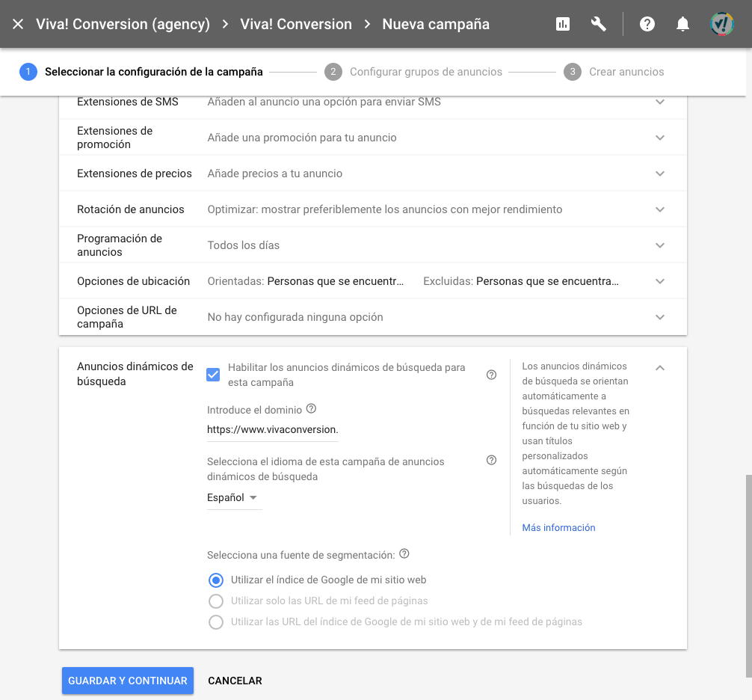Select step 1 circle of campaign setup

(28, 72)
